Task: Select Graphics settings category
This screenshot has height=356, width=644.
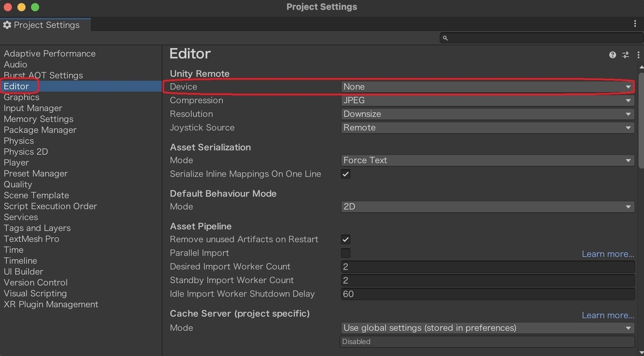Action: (21, 97)
